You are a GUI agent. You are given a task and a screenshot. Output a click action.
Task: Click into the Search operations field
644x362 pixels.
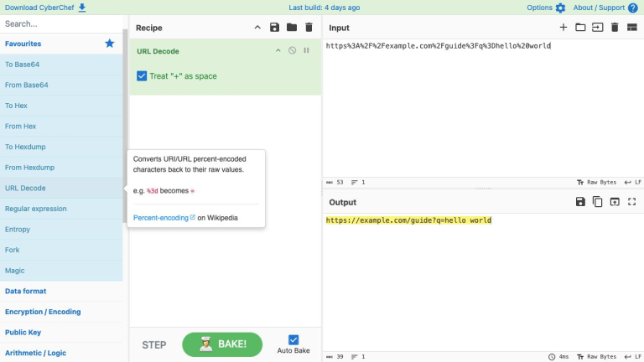[x=61, y=23]
